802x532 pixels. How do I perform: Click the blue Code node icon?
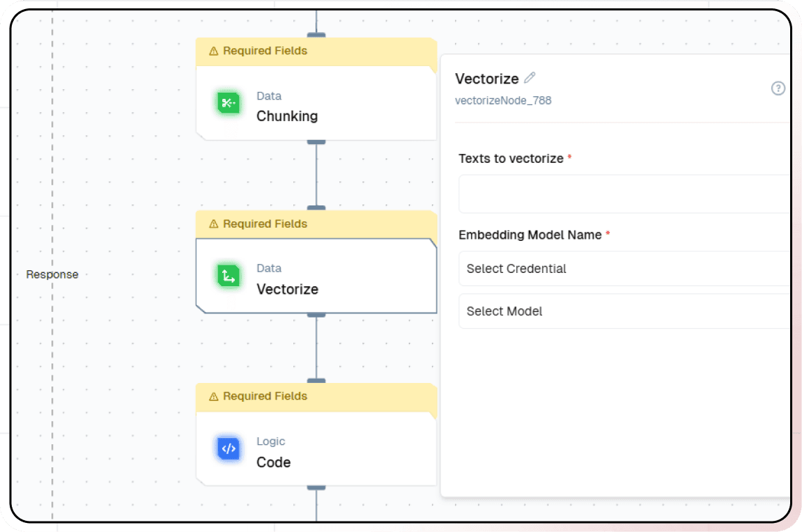point(229,449)
